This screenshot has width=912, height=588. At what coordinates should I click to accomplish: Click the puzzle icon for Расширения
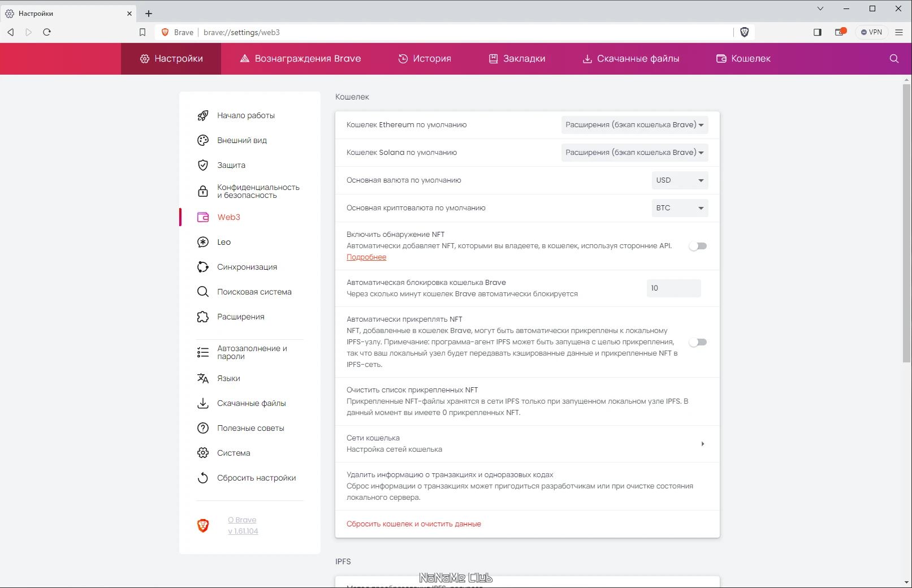tap(203, 317)
